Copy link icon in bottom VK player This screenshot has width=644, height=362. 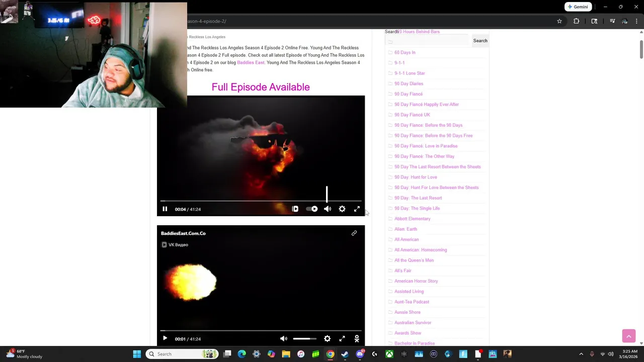coord(354,233)
